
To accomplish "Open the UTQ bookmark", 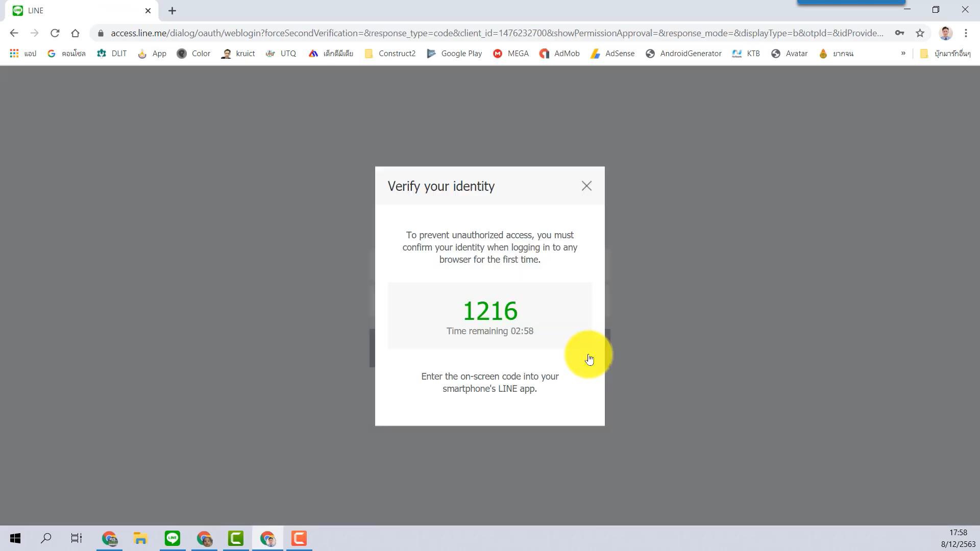I will [x=281, y=54].
